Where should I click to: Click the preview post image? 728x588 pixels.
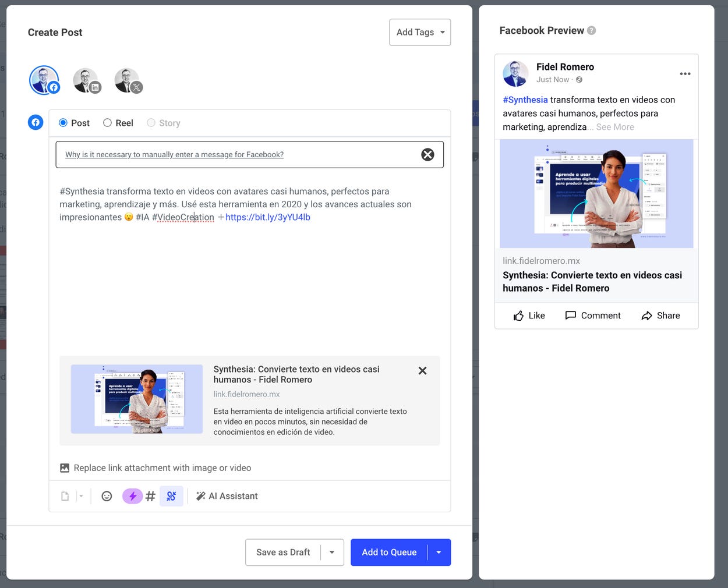coord(596,193)
